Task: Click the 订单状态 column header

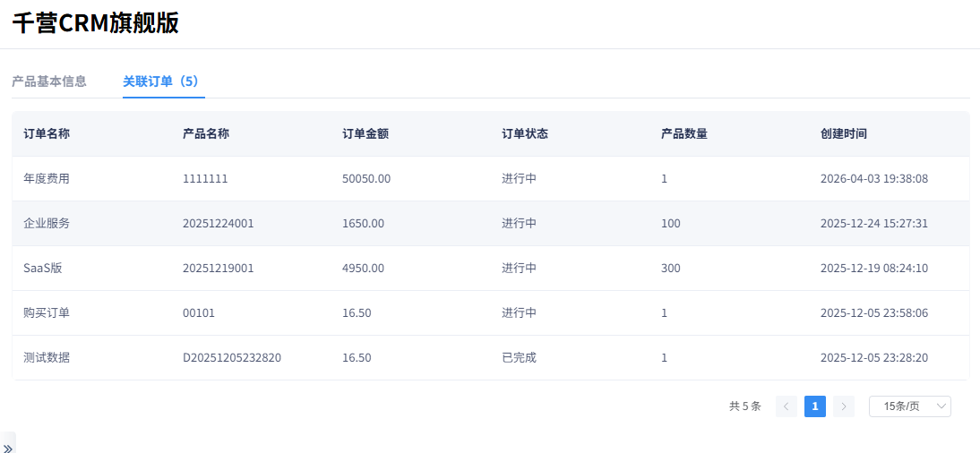Action: (x=525, y=134)
